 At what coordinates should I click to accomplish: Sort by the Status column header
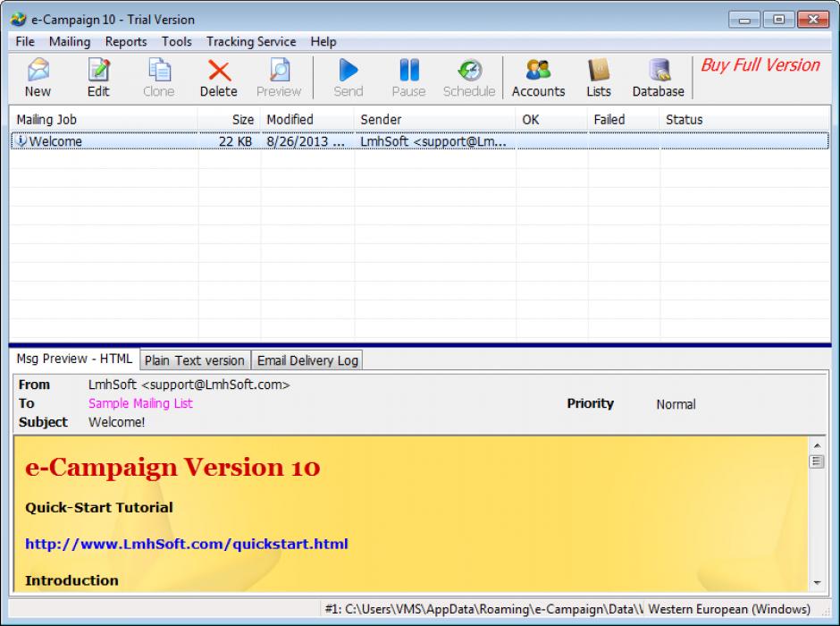pos(744,120)
